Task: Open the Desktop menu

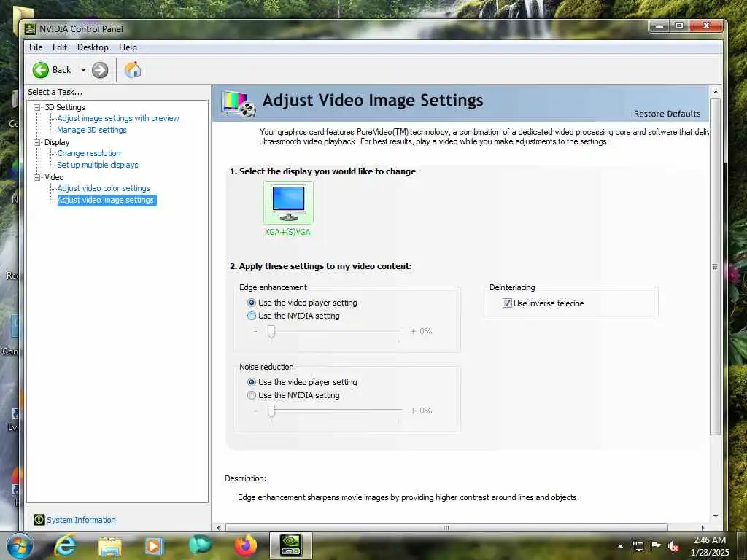Action: tap(93, 47)
